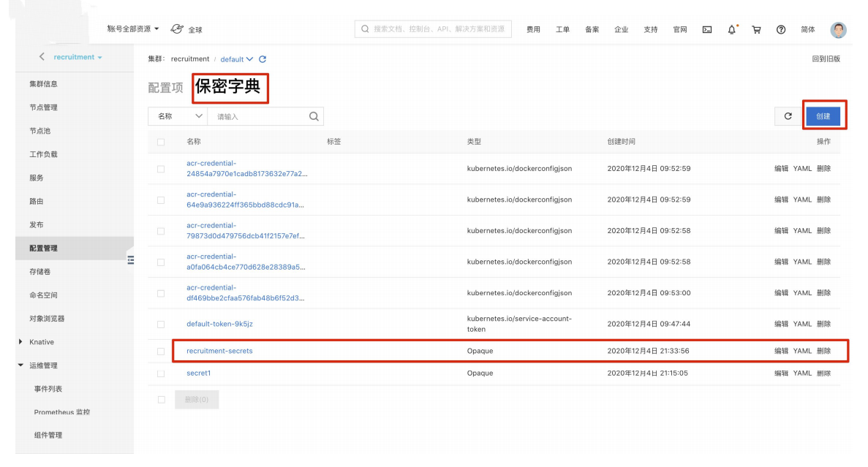Click the blue 创建 button
This screenshot has width=868, height=467.
pyautogui.click(x=823, y=116)
